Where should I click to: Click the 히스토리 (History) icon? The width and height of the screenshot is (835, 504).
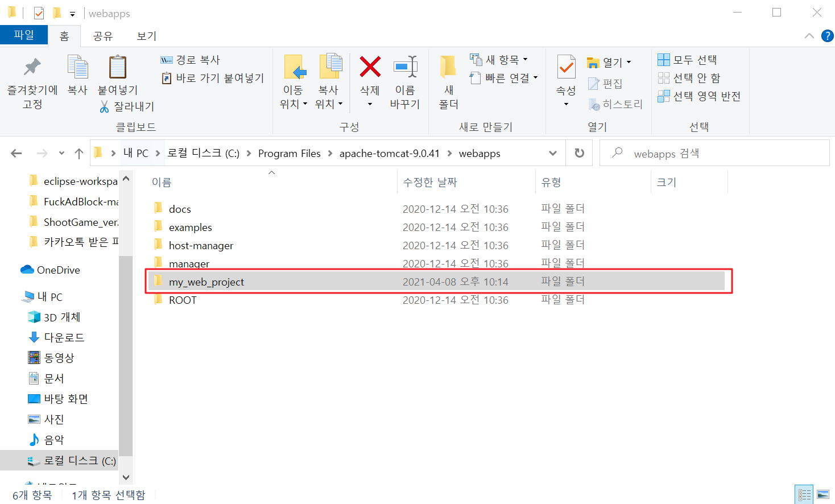(593, 104)
